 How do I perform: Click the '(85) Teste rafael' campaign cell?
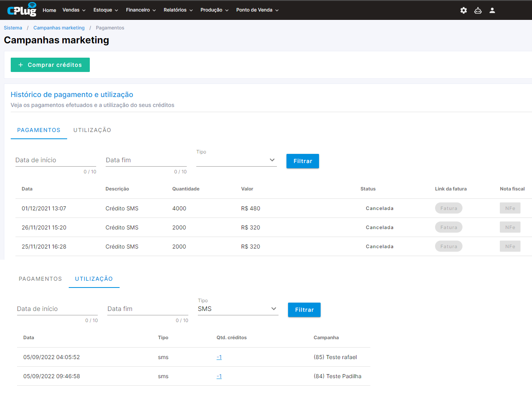[x=335, y=357]
